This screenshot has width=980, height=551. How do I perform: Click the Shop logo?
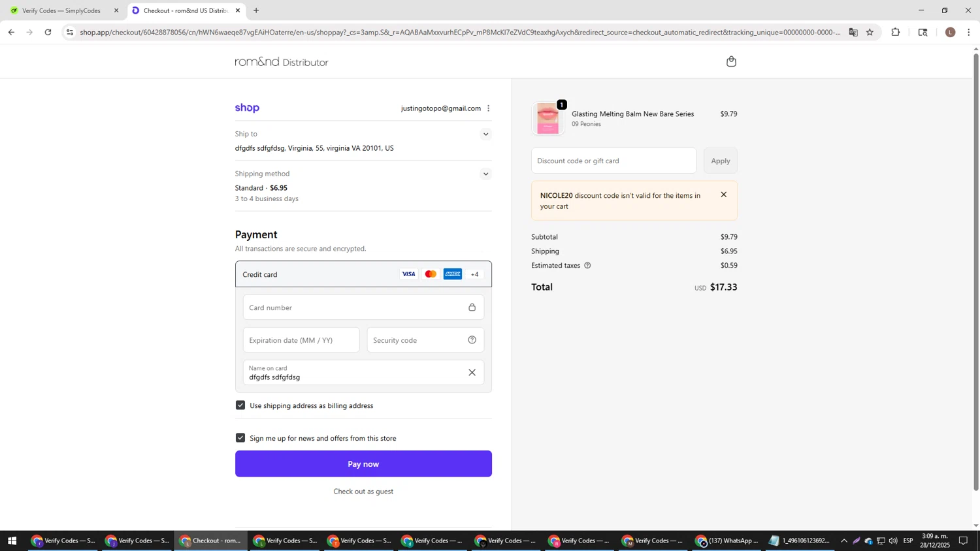247,108
